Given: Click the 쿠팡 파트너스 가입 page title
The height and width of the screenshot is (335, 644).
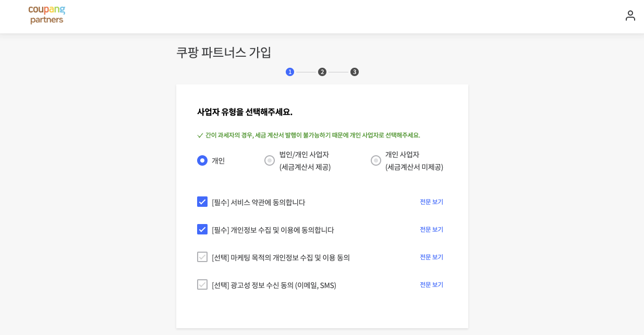Looking at the screenshot, I should pyautogui.click(x=223, y=53).
